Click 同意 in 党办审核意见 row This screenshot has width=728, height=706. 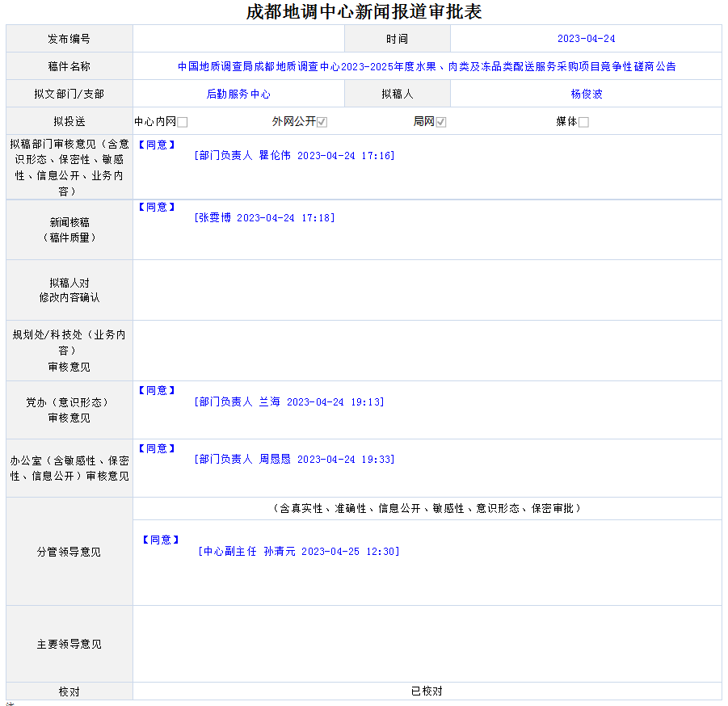tap(157, 390)
